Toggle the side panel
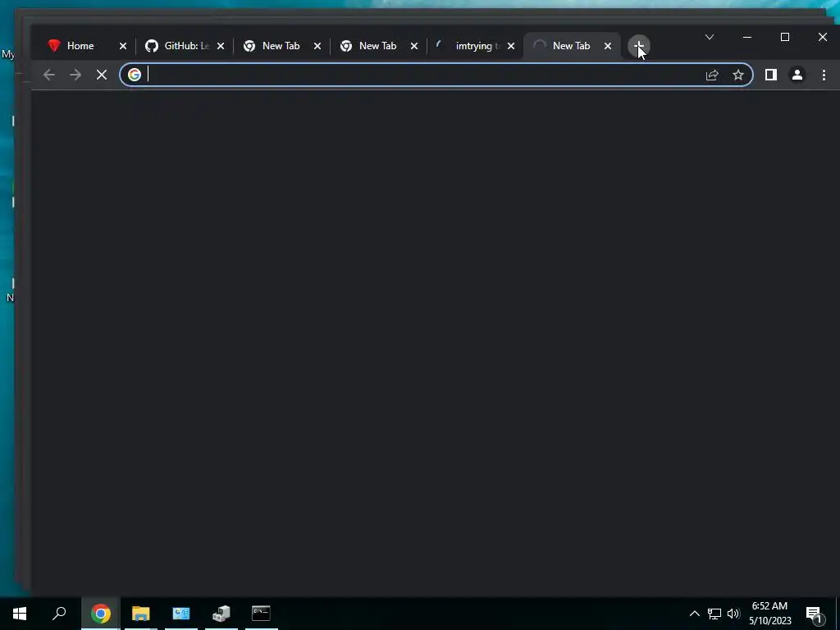The image size is (840, 630). point(771,75)
